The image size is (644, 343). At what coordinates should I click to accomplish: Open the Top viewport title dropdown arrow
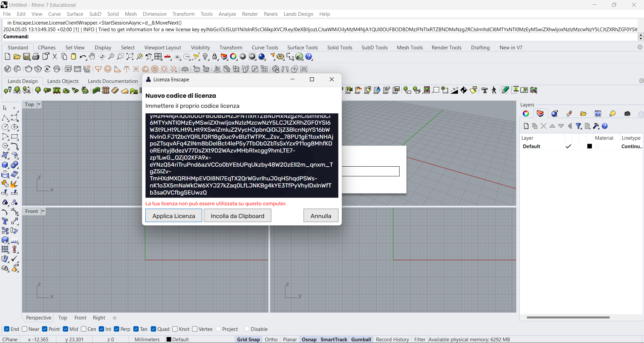click(39, 104)
